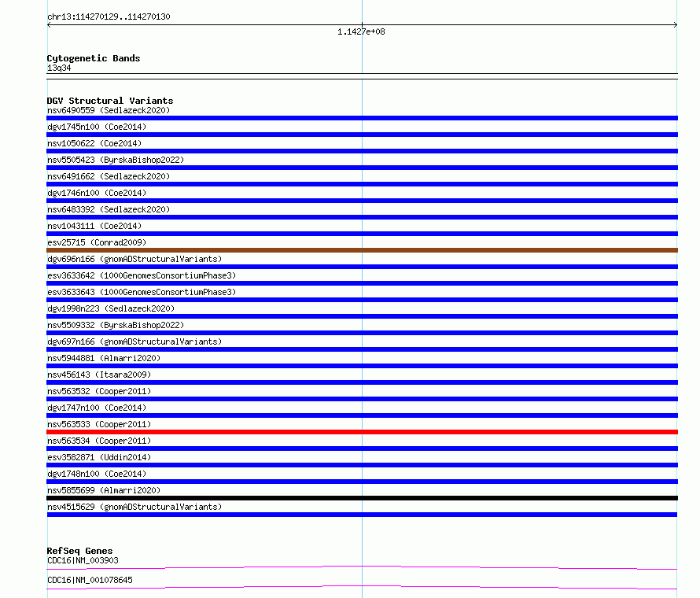The image size is (700, 598).
Task: Select the blue nsv4515629 variant bar
Action: [362, 515]
